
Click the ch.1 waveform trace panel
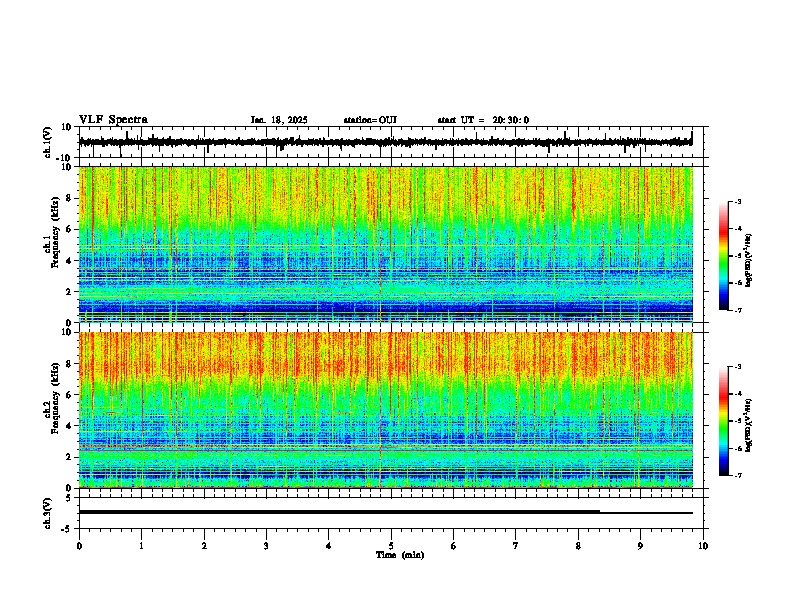pos(391,142)
